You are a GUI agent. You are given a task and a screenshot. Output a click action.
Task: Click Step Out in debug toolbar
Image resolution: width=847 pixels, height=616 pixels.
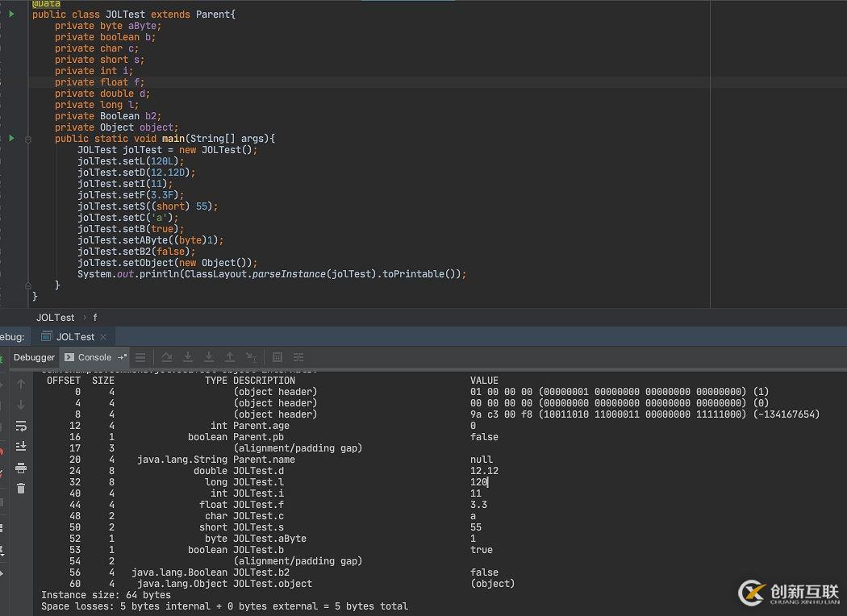230,357
